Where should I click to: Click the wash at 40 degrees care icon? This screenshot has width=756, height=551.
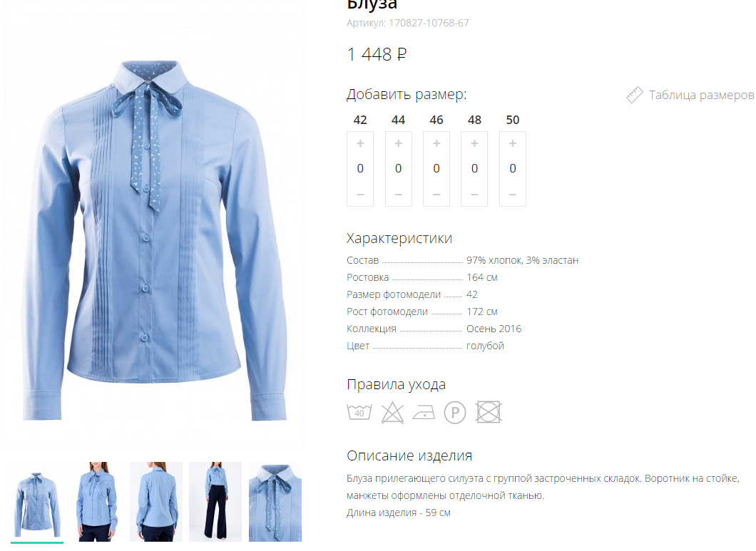tap(359, 413)
